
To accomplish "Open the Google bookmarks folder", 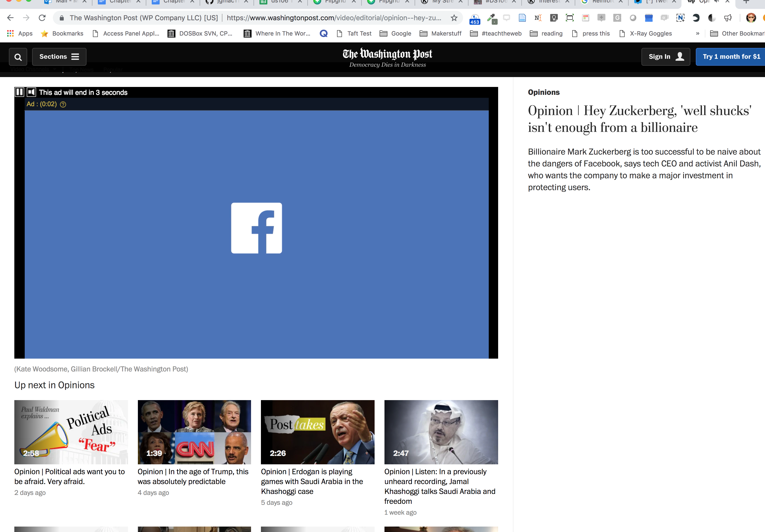I will tap(396, 33).
